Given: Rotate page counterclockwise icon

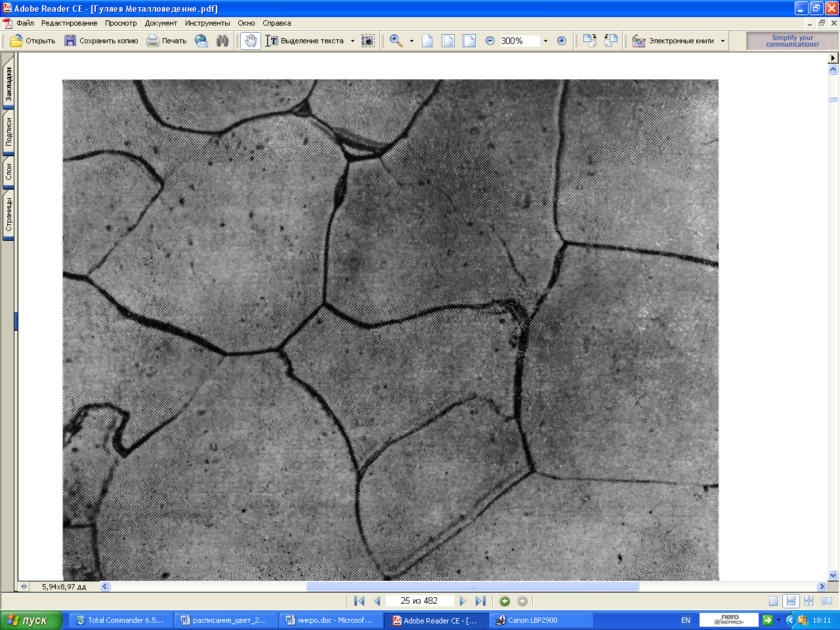Looking at the screenshot, I should pyautogui.click(x=611, y=41).
